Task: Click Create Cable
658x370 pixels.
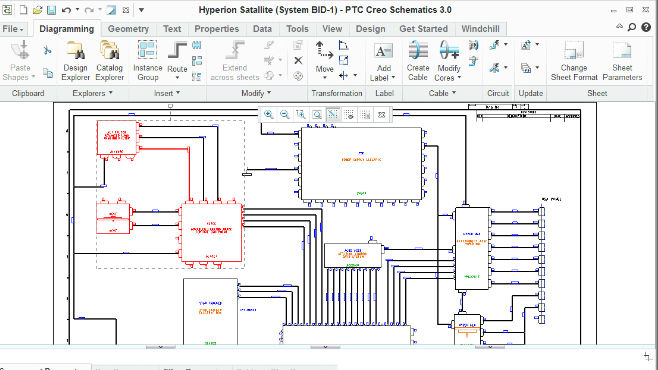Action: [418, 61]
